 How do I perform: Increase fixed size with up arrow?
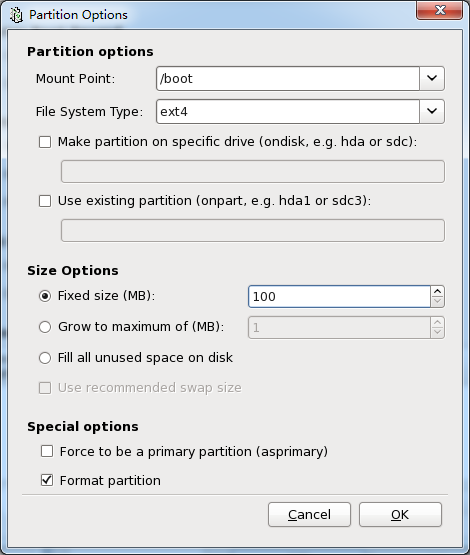(x=438, y=291)
